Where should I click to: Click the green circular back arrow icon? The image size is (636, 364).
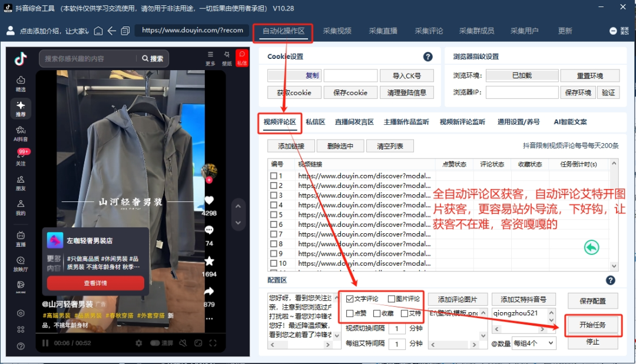(x=591, y=247)
